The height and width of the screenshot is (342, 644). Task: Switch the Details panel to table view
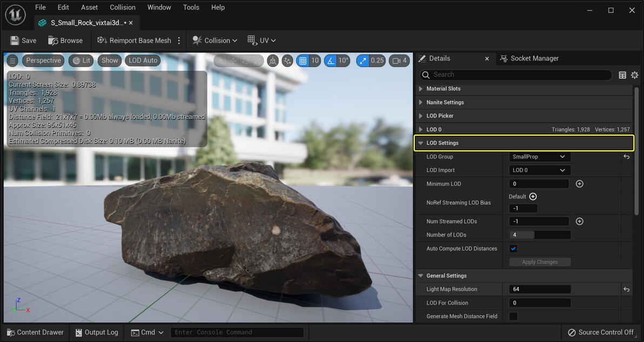[622, 75]
